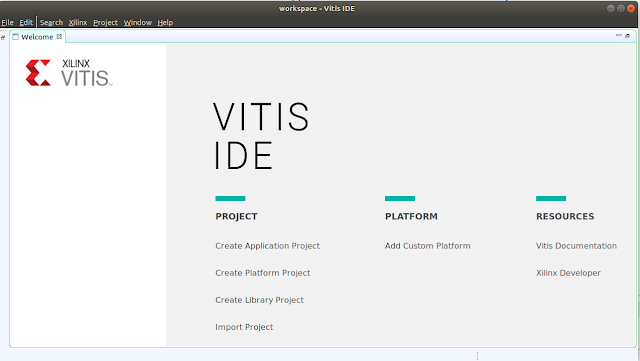Open Vitis Documentation link
Screen dimensions: 640x361
click(576, 246)
